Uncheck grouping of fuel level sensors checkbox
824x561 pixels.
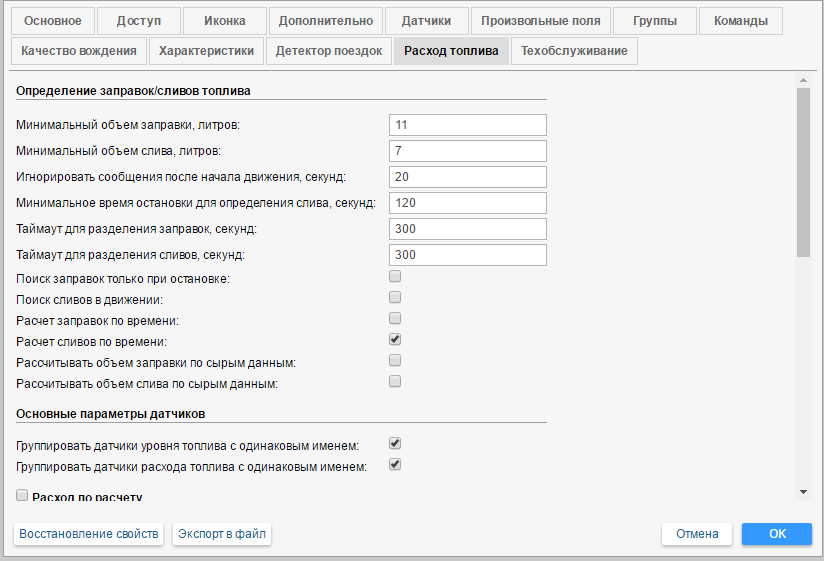(395, 443)
